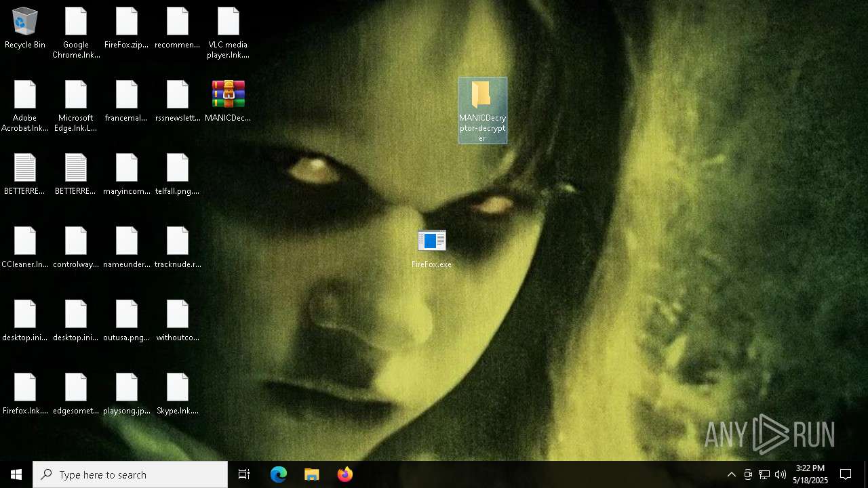Open the Windows Start menu
The image size is (868, 488).
pos(16,474)
